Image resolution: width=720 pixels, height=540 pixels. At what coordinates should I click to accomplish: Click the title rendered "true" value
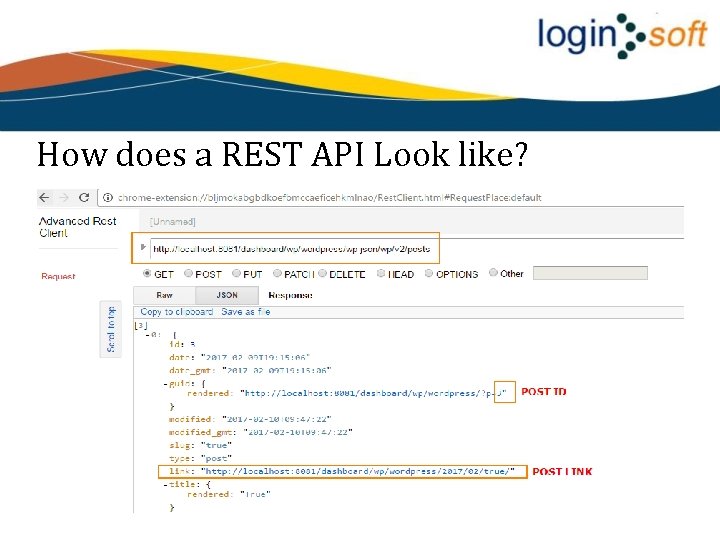coord(255,495)
